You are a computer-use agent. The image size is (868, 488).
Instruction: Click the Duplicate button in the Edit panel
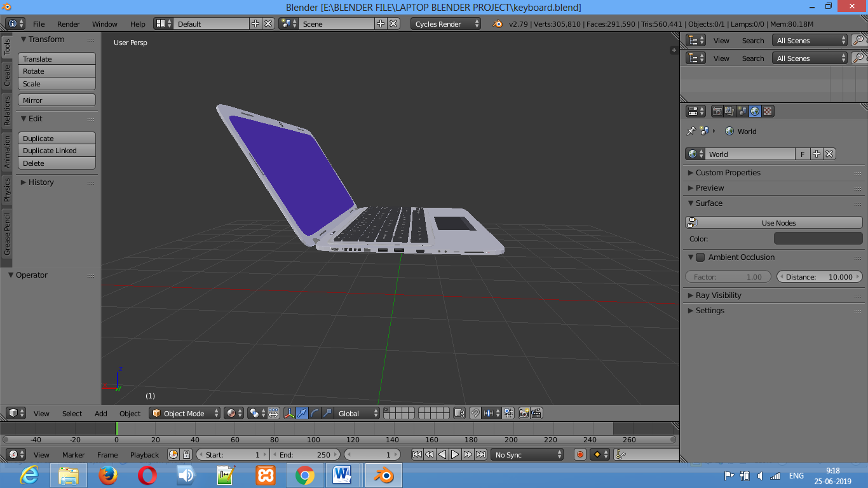[57, 138]
